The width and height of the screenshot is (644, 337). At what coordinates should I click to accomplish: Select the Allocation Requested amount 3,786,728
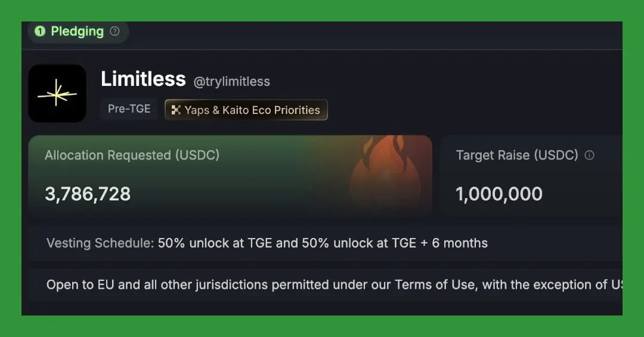tap(88, 194)
